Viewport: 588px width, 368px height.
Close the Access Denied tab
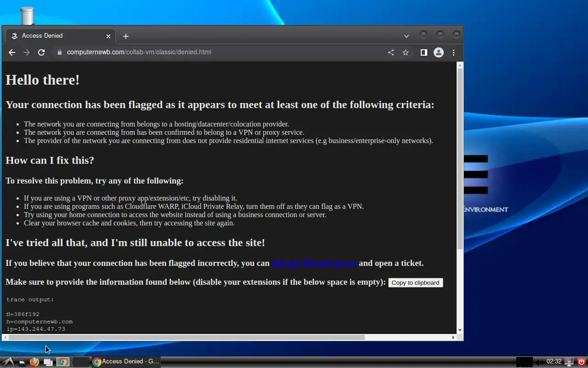pos(108,36)
